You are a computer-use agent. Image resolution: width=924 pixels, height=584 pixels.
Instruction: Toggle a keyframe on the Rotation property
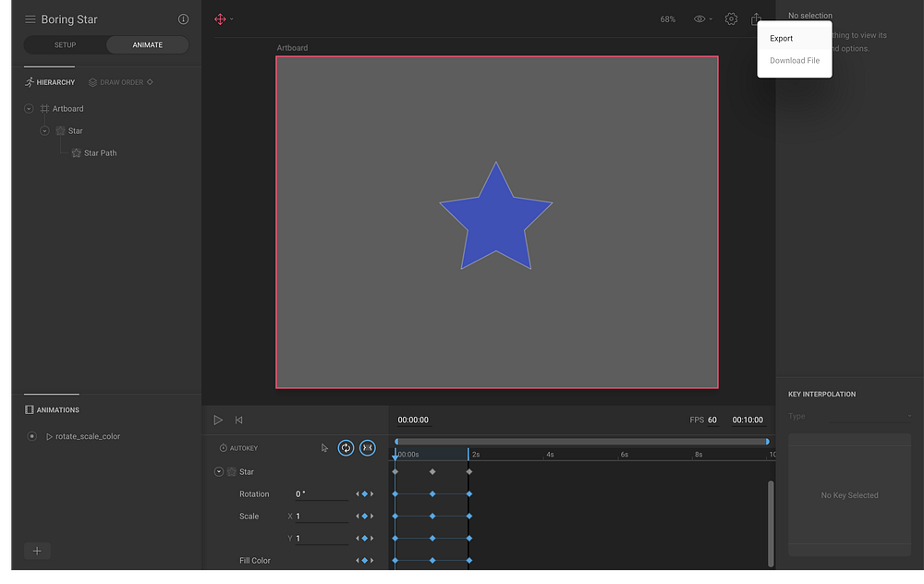(x=364, y=493)
